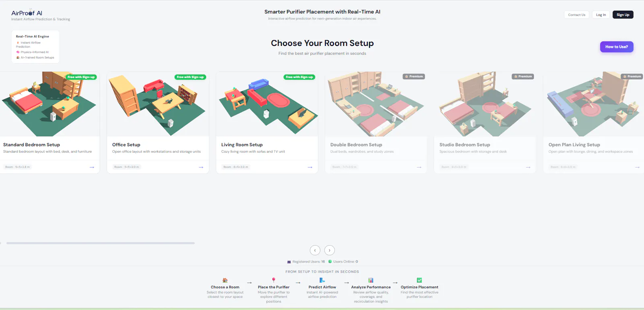The width and height of the screenshot is (644, 310).
Task: Click the Choose Your Room Setup heading
Action: [x=322, y=43]
